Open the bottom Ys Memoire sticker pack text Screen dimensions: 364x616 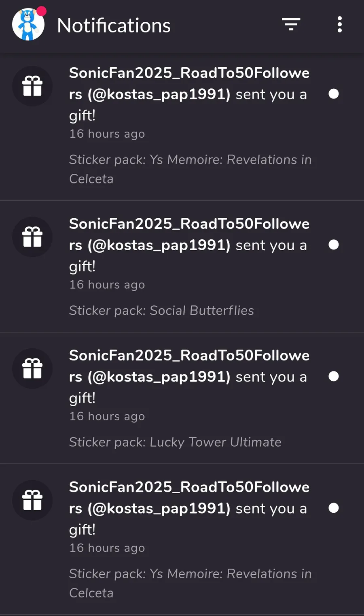tap(190, 583)
